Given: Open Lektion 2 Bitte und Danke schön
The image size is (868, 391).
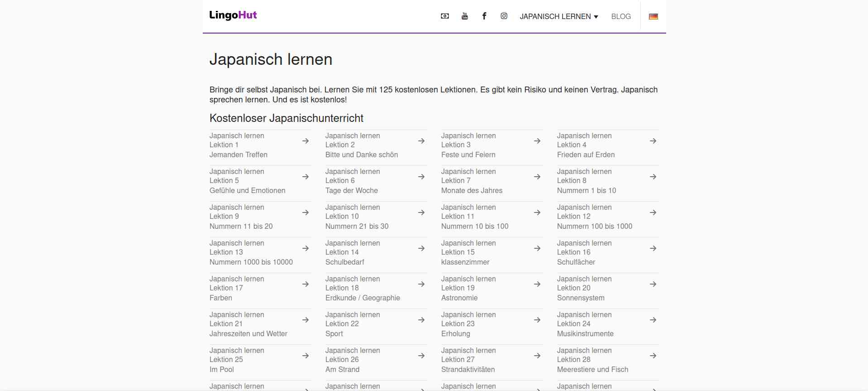Looking at the screenshot, I should [361, 145].
